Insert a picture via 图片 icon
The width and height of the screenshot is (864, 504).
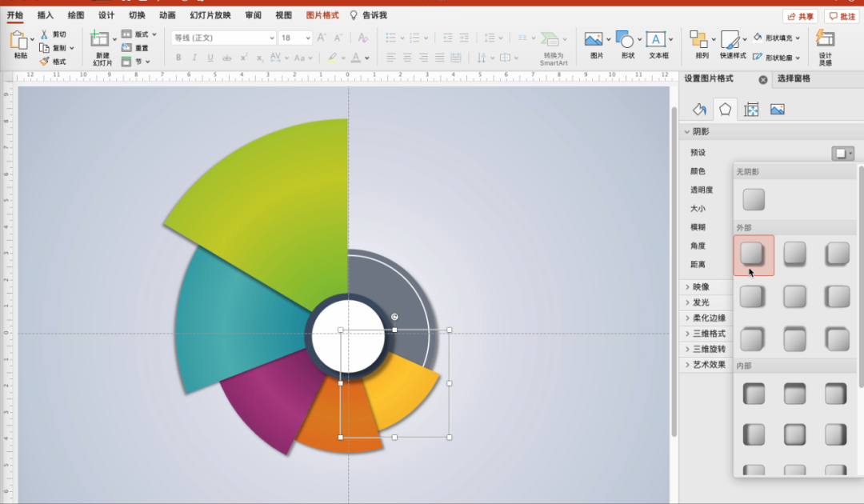[594, 39]
